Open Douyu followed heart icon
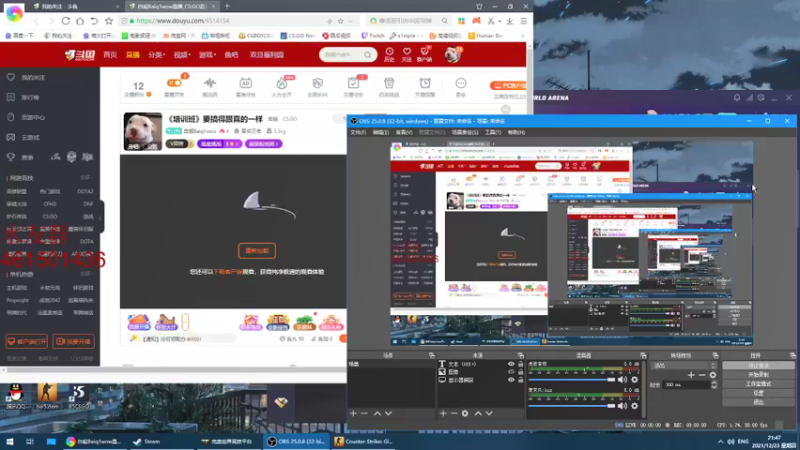This screenshot has width=800, height=450. coord(407,52)
